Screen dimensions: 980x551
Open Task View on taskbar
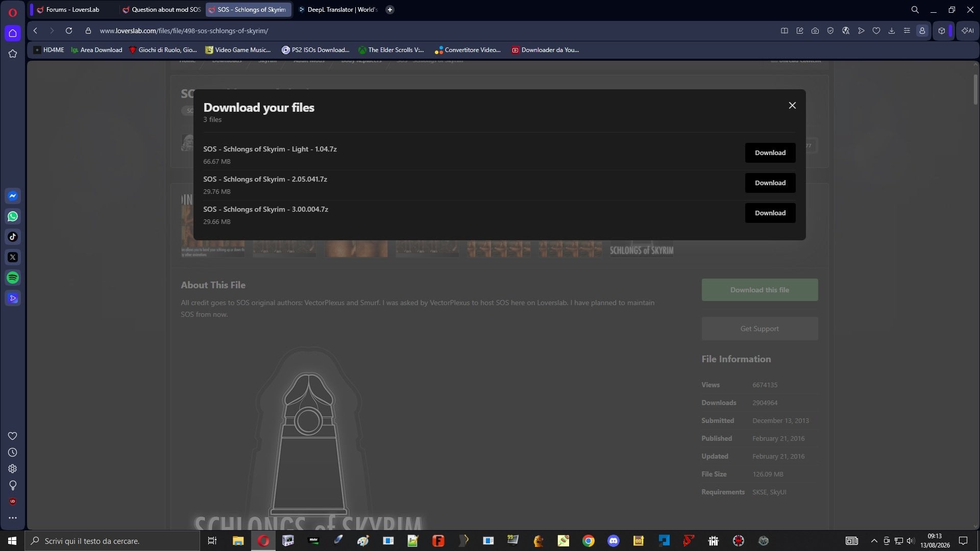[x=212, y=541]
